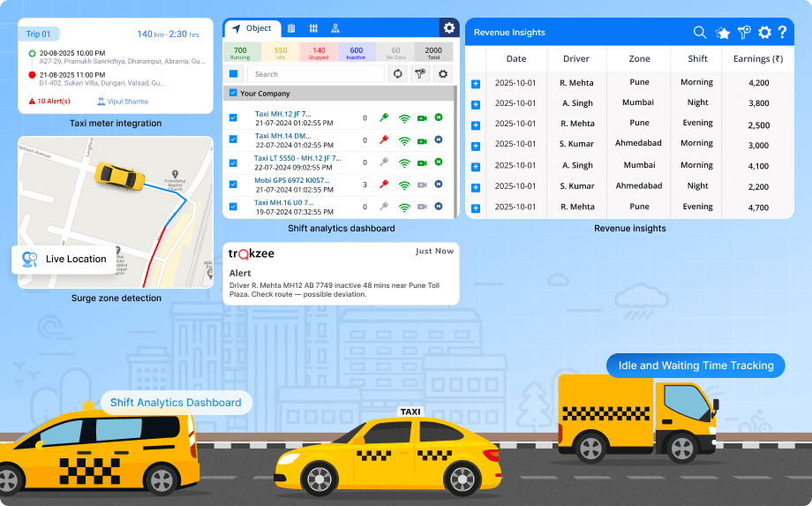Open the gear settings icon atop Object panel
Viewport: 812px width, 506px height.
click(x=448, y=28)
